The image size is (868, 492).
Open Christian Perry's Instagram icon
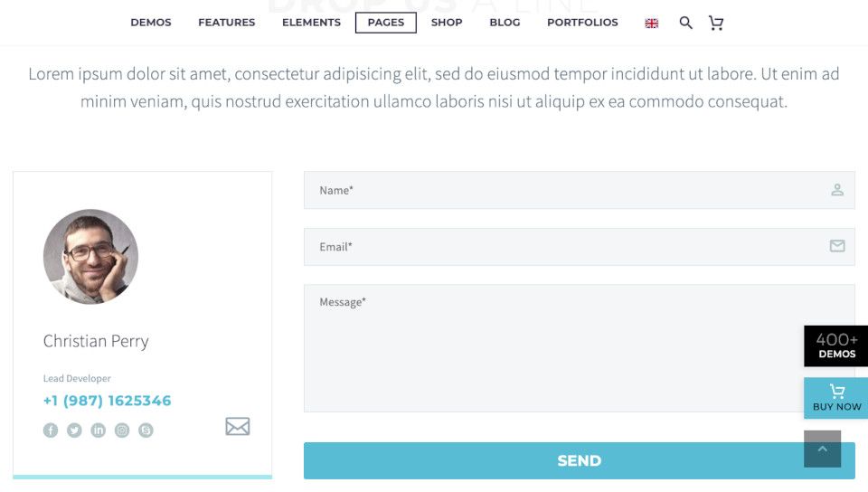122,430
